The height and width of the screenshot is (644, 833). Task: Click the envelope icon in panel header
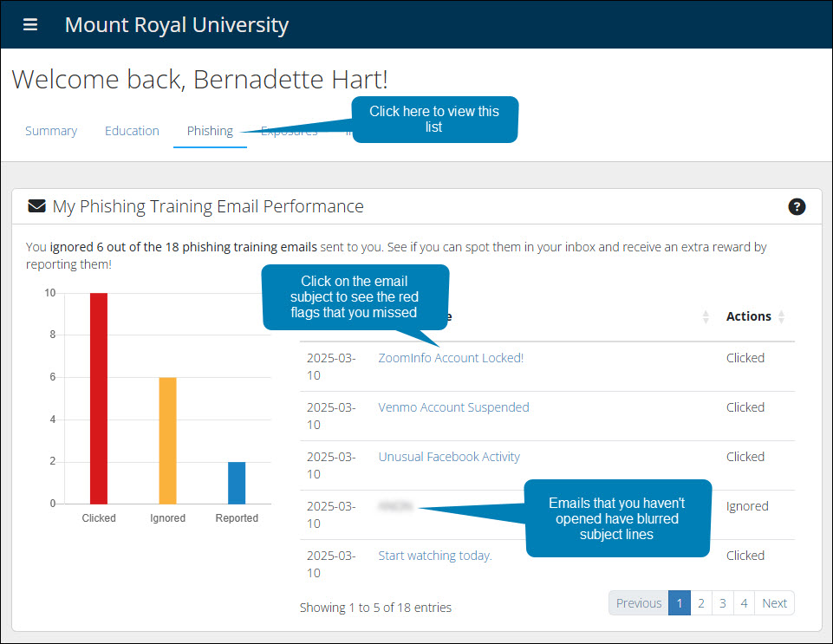point(36,206)
